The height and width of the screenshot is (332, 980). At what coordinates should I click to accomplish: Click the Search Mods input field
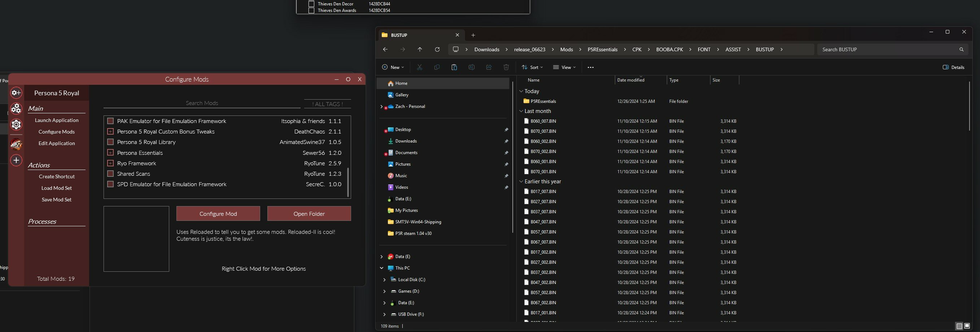point(202,103)
